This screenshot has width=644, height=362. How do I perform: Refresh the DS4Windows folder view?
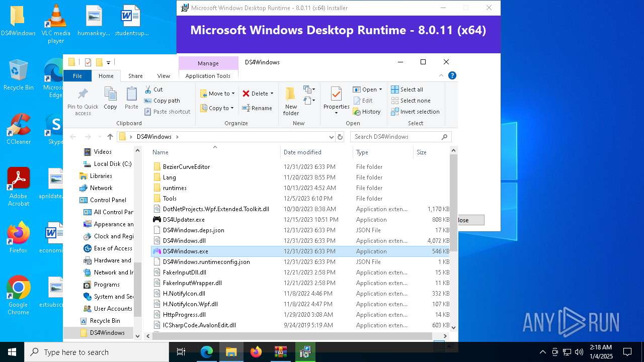tap(340, 137)
